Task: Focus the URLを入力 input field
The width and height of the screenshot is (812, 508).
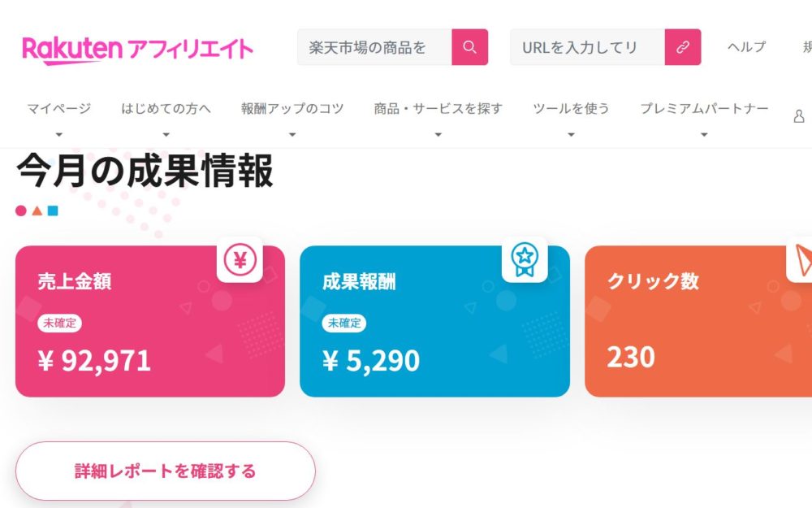Action: pyautogui.click(x=587, y=47)
